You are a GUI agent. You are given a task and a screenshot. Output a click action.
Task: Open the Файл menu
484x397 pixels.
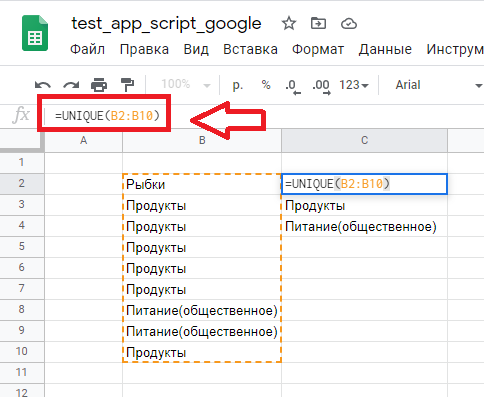click(87, 49)
